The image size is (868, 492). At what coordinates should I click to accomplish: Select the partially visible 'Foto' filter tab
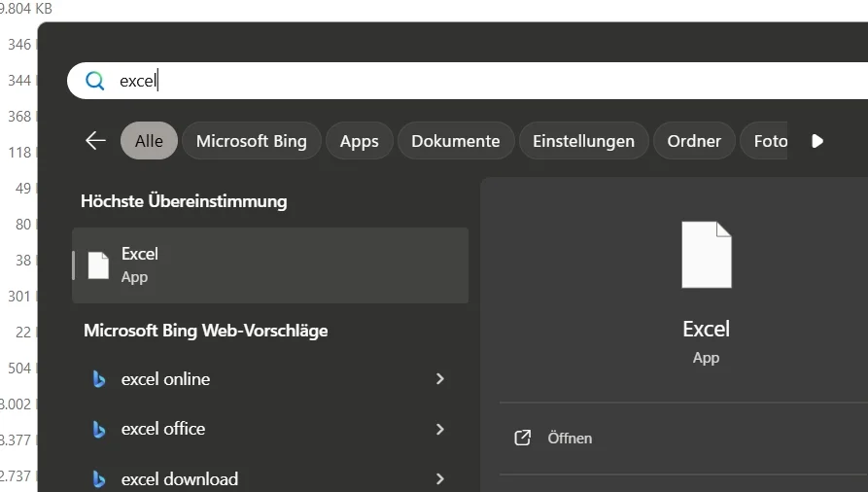764,141
